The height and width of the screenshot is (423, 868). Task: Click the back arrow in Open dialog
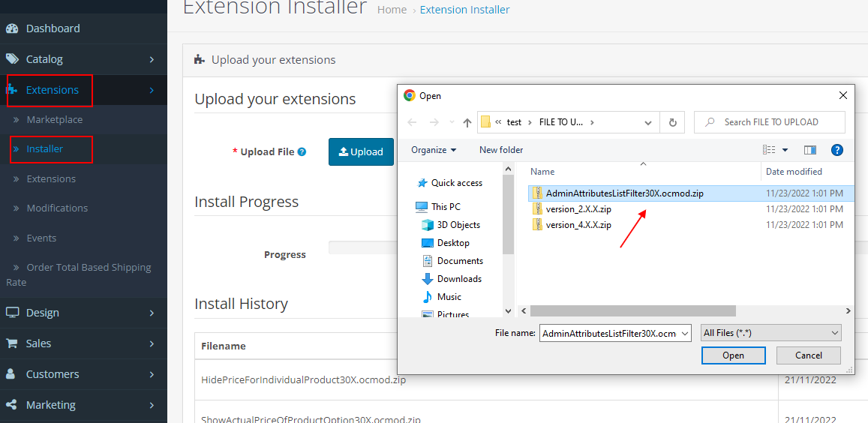[x=412, y=122]
